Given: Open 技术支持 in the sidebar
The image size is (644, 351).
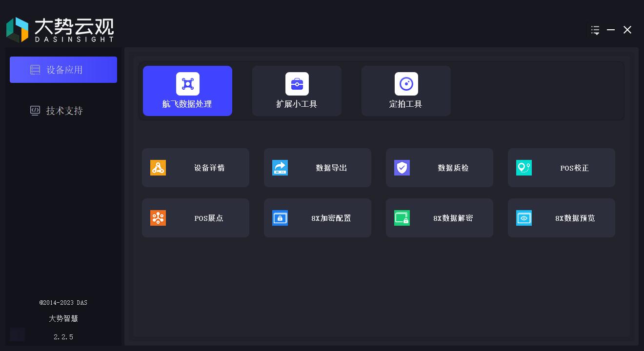Looking at the screenshot, I should coord(63,111).
